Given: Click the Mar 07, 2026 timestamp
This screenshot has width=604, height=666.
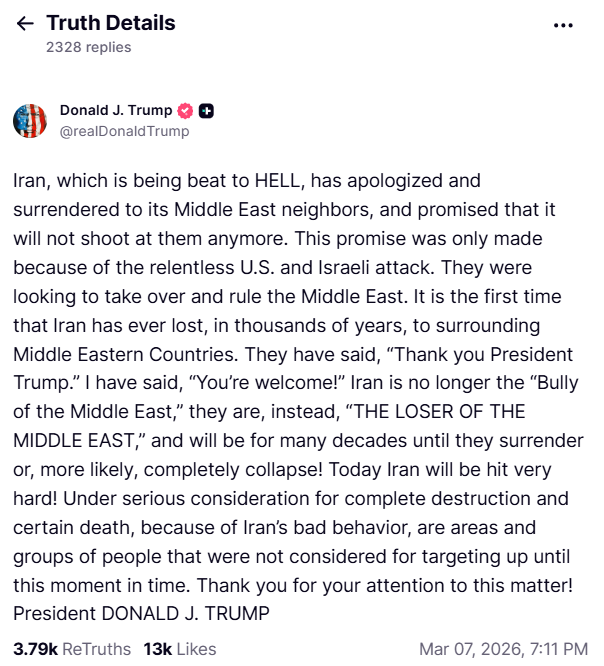Looking at the screenshot, I should click(x=504, y=648).
